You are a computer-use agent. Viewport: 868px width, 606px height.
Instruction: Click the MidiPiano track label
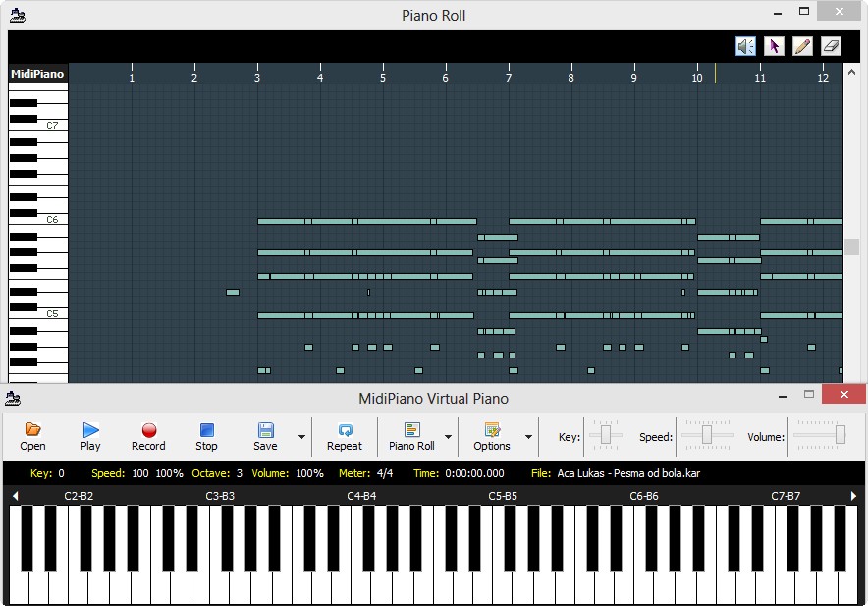pos(37,74)
